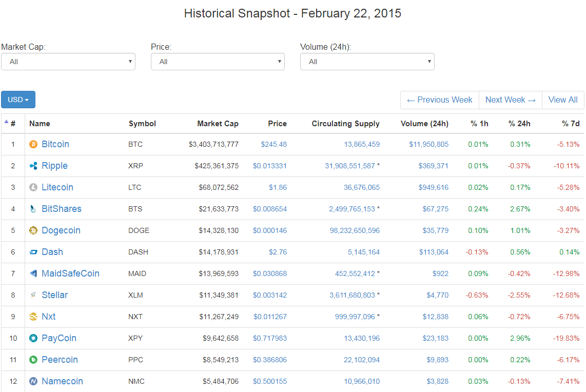The image size is (586, 392).
Task: Click Bitcoin circulating supply 13,865,459
Action: coord(362,144)
